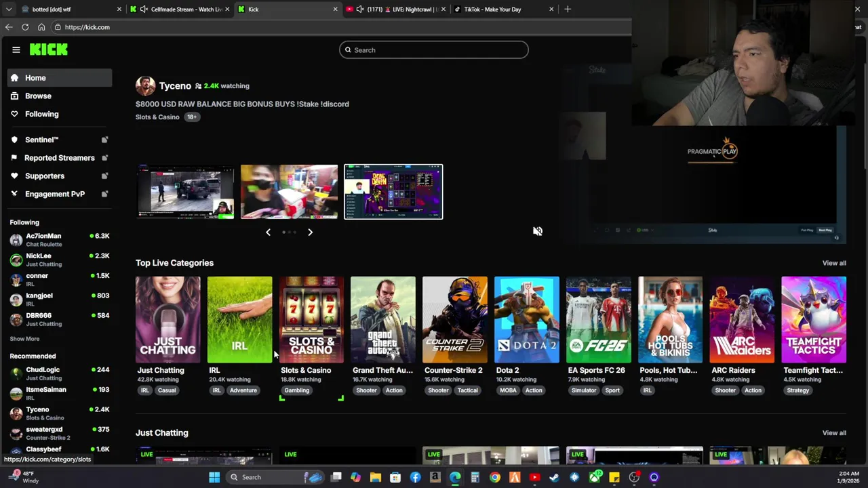The height and width of the screenshot is (488, 868).
Task: Unmute the featured stream preview
Action: point(538,231)
